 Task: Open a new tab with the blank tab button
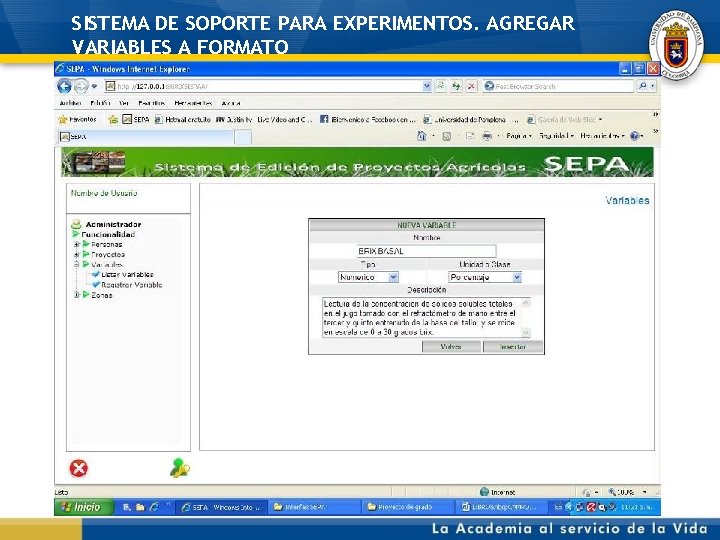tap(243, 137)
